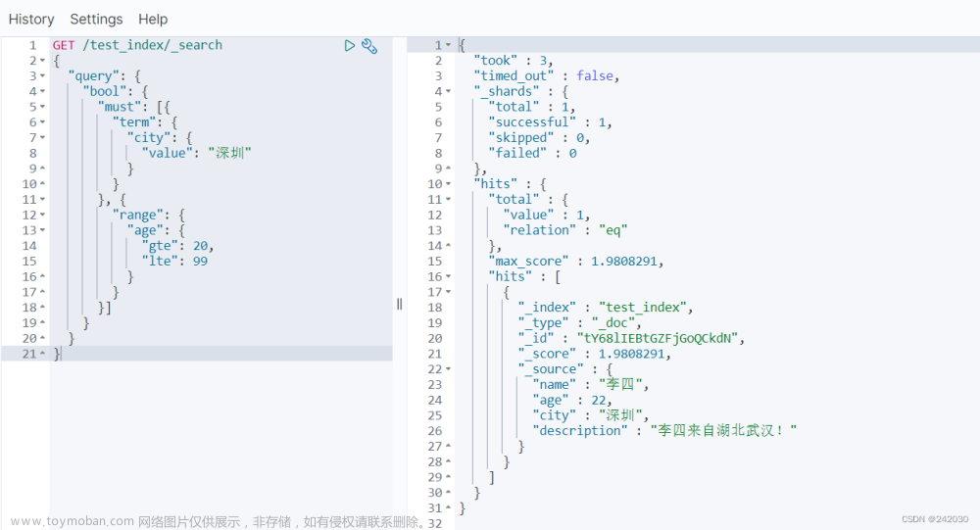Viewport: 980px width, 530px height.
Task: Open the Help menu
Action: [x=153, y=20]
